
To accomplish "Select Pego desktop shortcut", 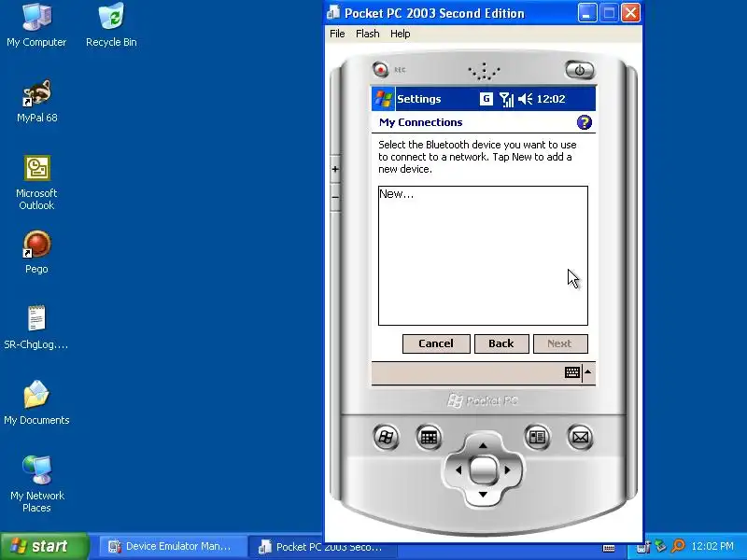I will pos(36,252).
